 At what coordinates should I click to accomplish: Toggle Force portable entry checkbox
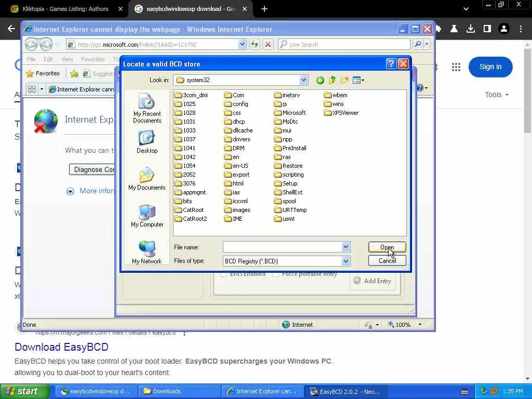point(275,274)
